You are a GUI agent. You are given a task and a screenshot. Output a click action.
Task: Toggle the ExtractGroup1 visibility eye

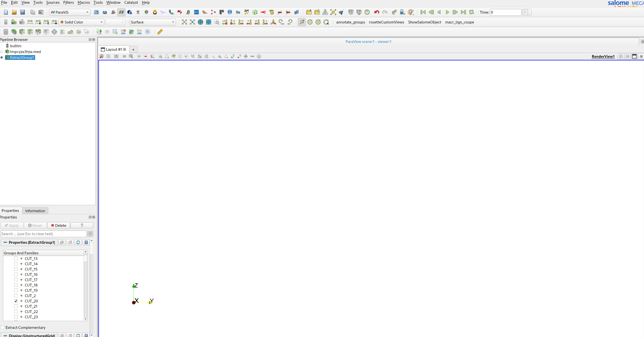(2, 58)
